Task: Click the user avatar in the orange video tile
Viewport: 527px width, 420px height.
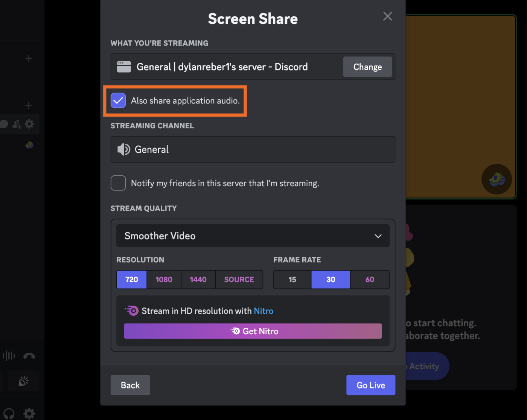Action: point(497,179)
